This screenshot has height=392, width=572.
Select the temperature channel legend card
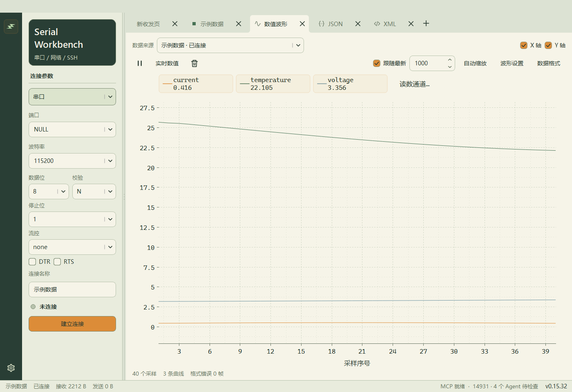273,84
